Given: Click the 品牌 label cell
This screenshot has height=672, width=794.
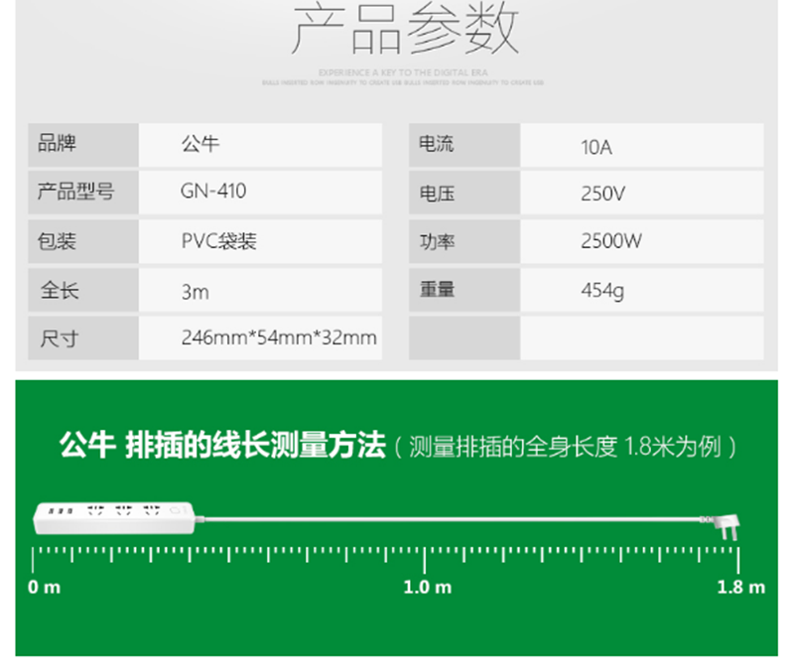Looking at the screenshot, I should pyautogui.click(x=57, y=145).
